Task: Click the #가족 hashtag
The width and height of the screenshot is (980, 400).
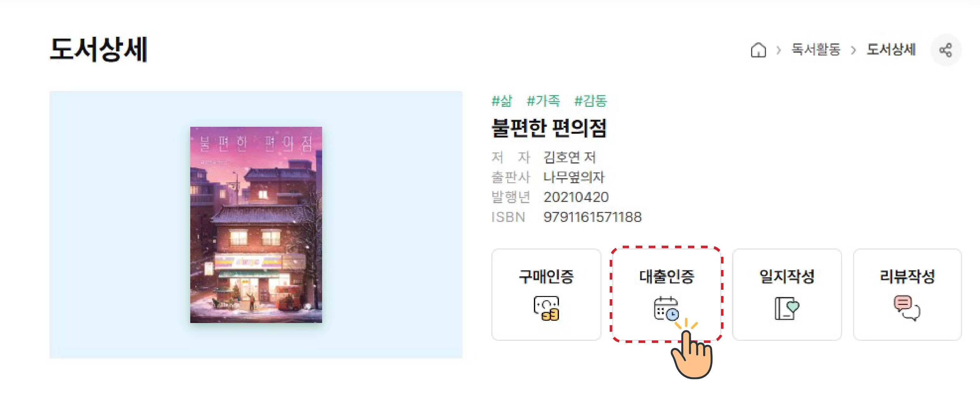Action: (543, 101)
